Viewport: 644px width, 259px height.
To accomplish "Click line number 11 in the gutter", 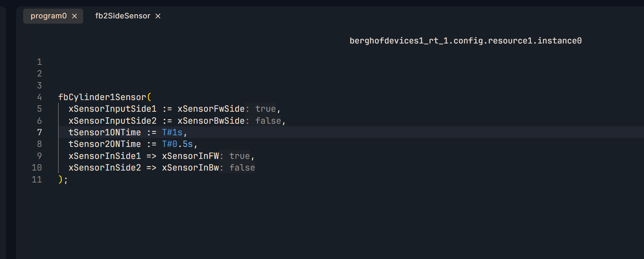I will [x=37, y=180].
